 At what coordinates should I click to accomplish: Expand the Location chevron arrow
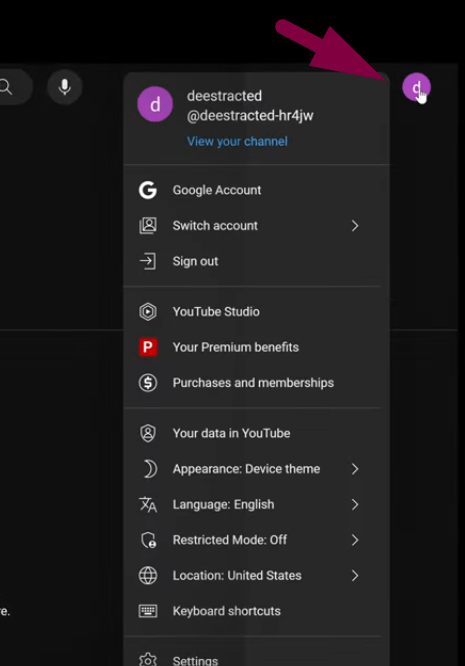355,576
